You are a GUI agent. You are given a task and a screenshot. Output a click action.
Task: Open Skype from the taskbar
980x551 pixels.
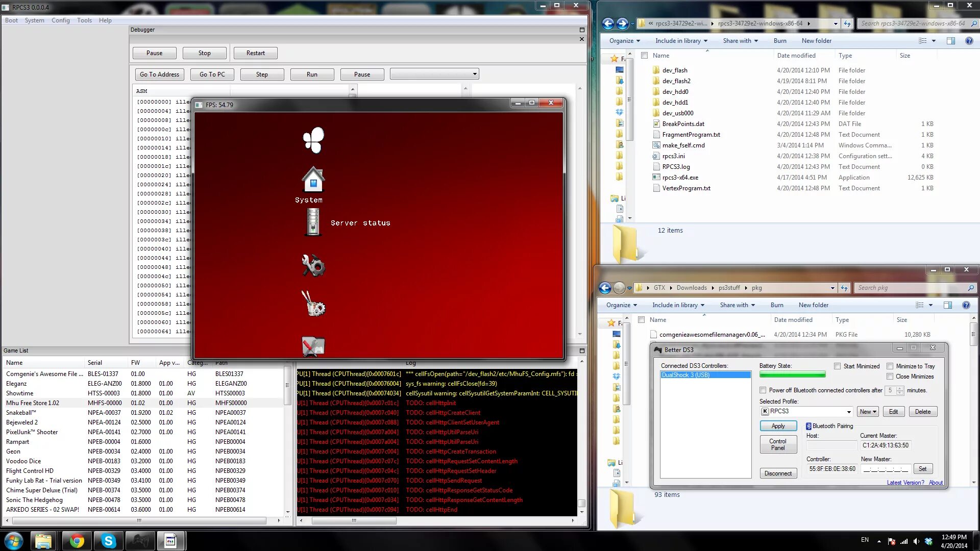coord(108,540)
